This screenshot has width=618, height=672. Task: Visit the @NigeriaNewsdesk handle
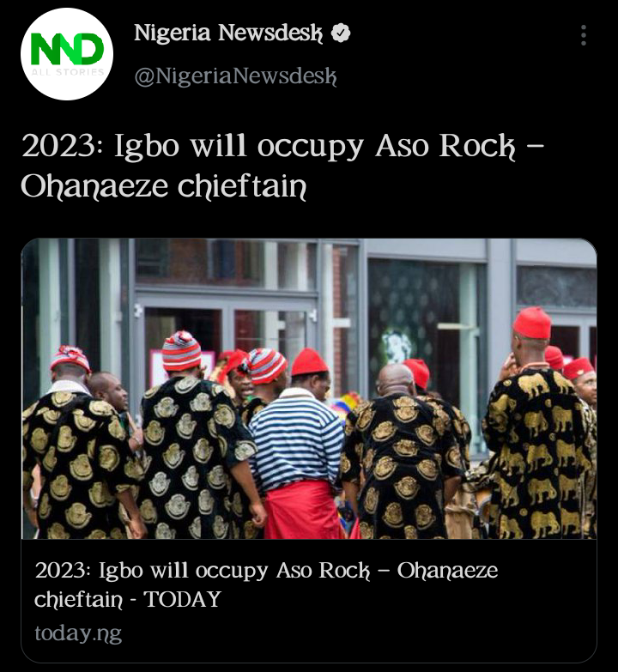pos(235,76)
